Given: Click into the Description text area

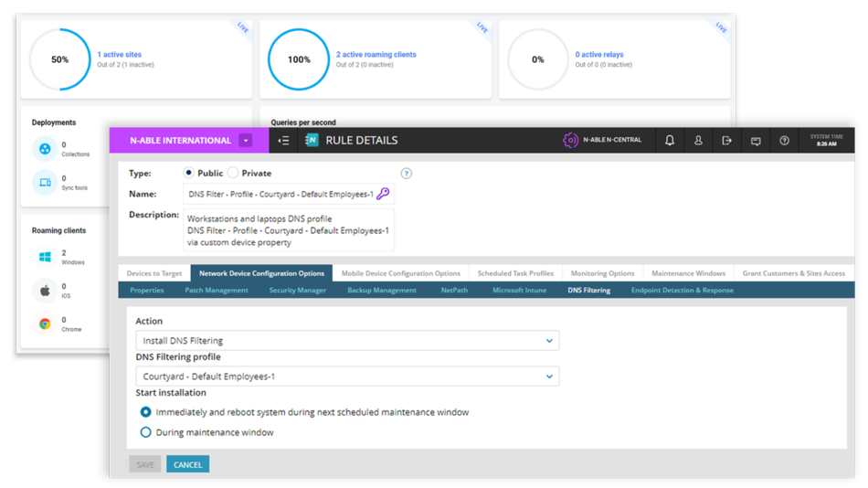Looking at the screenshot, I should (x=289, y=230).
